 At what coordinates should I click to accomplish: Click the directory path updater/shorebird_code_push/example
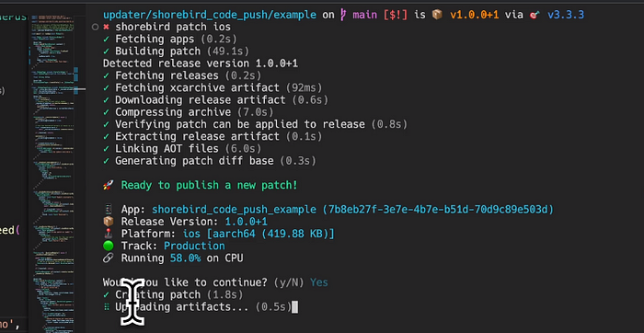pos(210,15)
